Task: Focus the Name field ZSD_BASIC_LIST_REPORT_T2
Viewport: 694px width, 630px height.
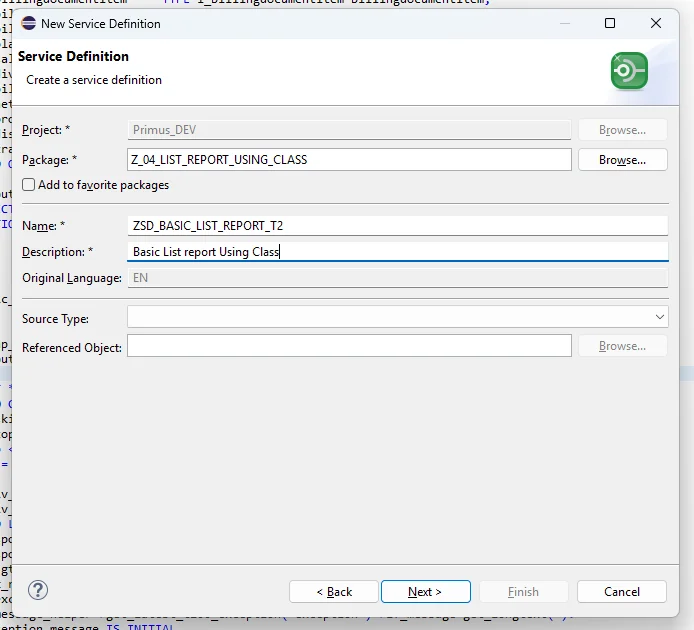Action: tap(398, 226)
